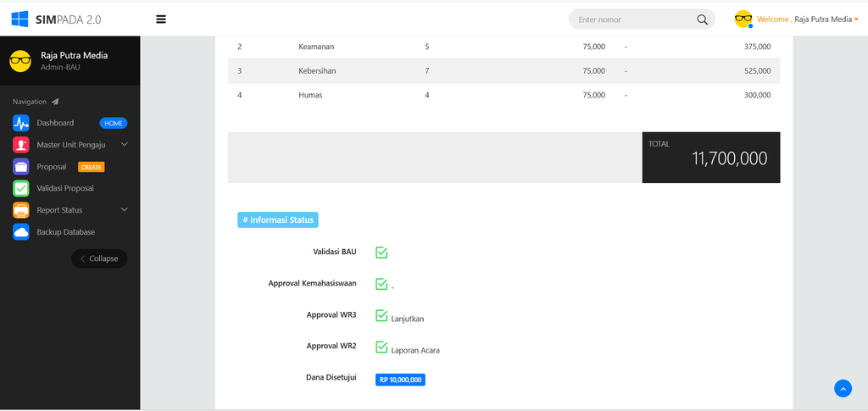
Task: Click the Lanjutkan note text
Action: point(408,319)
